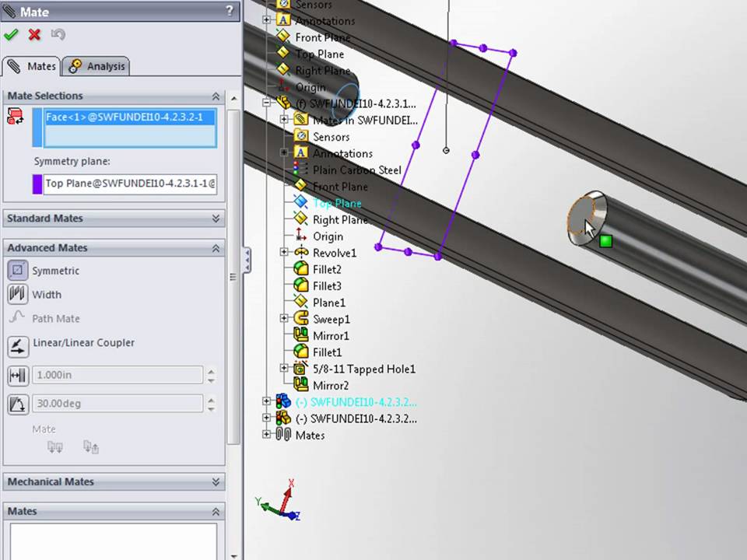The image size is (747, 560).
Task: Select the Symmetric mate icon
Action: point(18,271)
